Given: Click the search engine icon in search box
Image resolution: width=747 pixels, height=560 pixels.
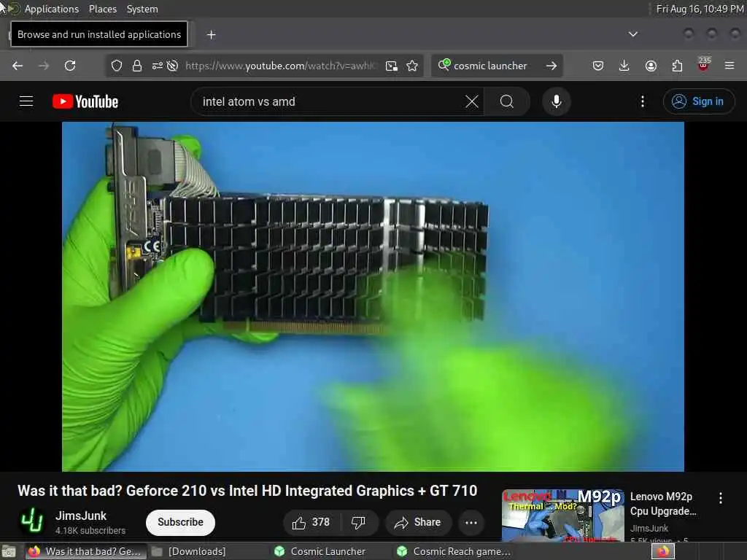Looking at the screenshot, I should 444,65.
